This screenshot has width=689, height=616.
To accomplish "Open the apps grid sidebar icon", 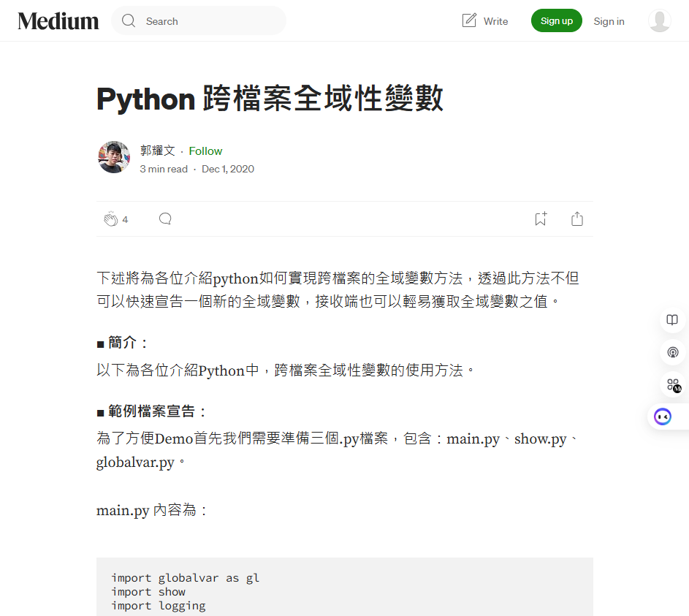I will [673, 385].
